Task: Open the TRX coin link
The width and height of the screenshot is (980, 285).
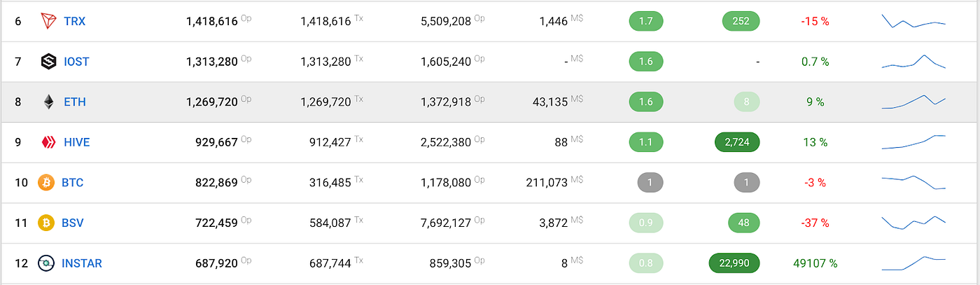Action: click(74, 21)
